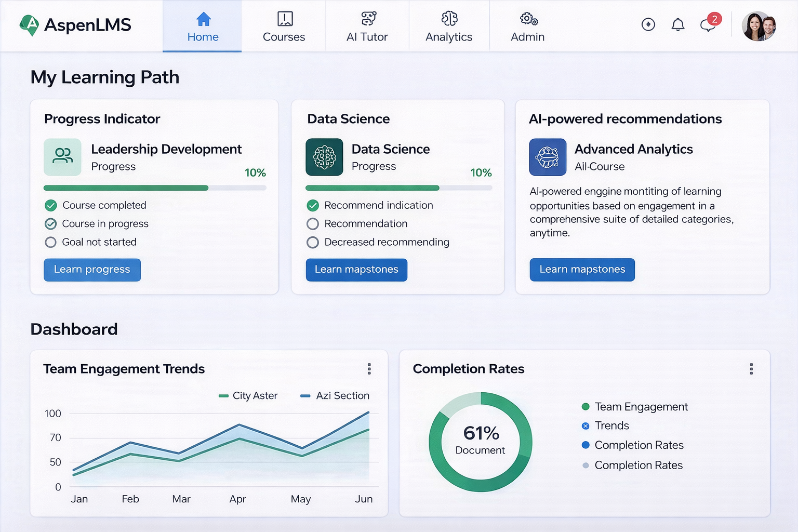Select the Goal not started radio option
798x532 pixels.
pyautogui.click(x=50, y=242)
